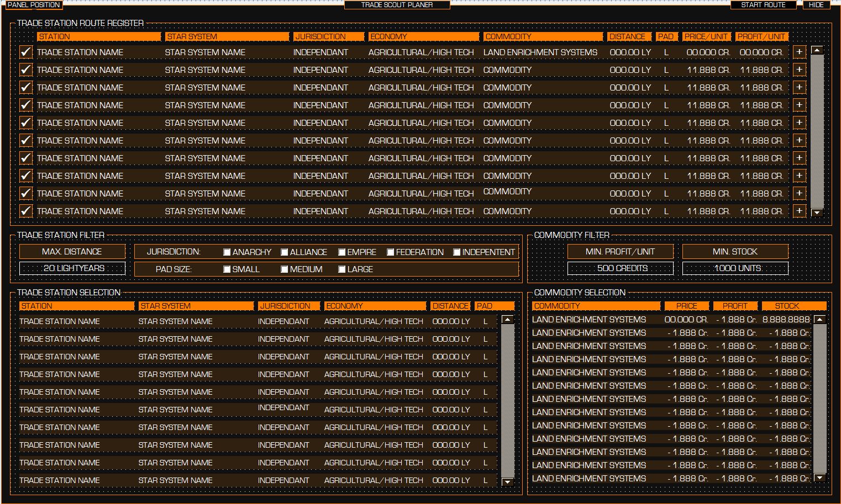Click the Max. Distance filter button
The height and width of the screenshot is (504, 841).
72,252
